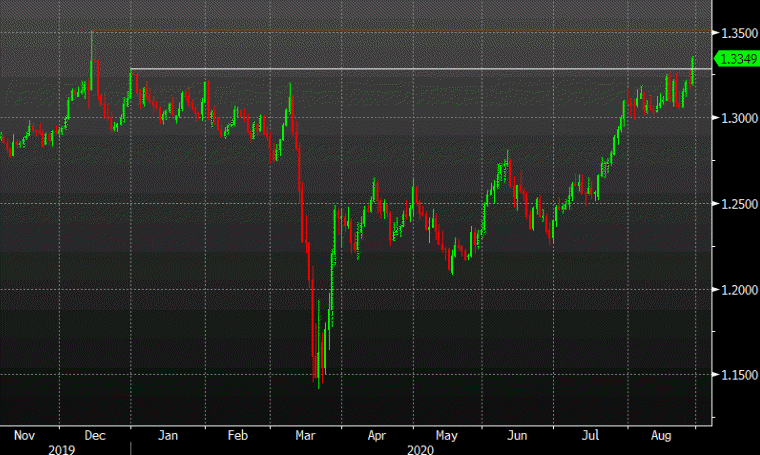Viewport: 760px width, 455px height.
Task: Click the Jun month label
Action: (x=517, y=435)
